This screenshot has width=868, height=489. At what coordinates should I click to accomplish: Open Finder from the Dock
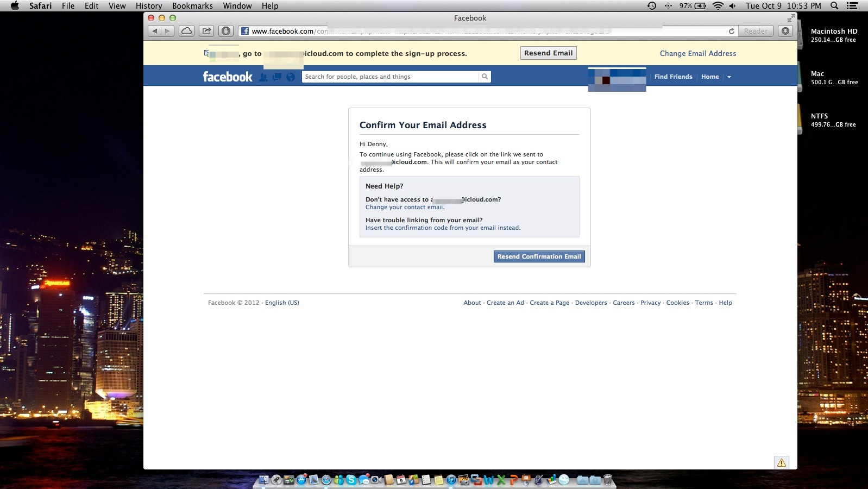click(263, 480)
